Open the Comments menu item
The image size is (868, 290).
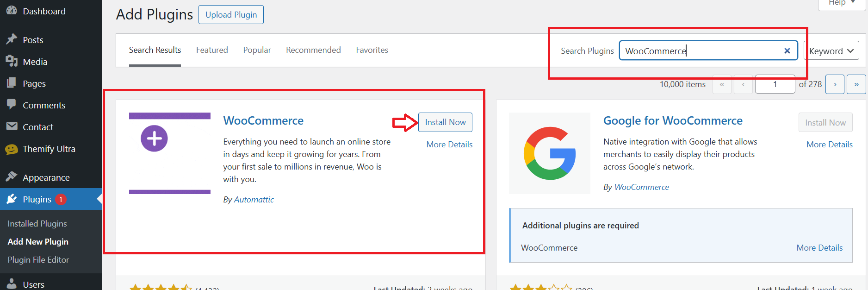(x=51, y=105)
